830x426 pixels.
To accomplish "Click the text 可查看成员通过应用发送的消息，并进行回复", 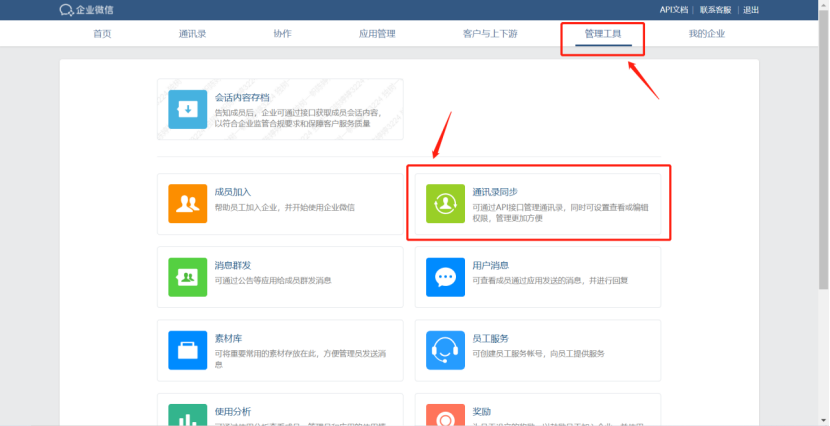I will tap(550, 280).
